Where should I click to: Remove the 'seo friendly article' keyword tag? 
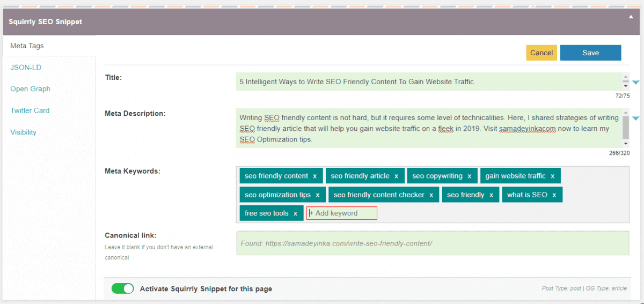tap(397, 176)
